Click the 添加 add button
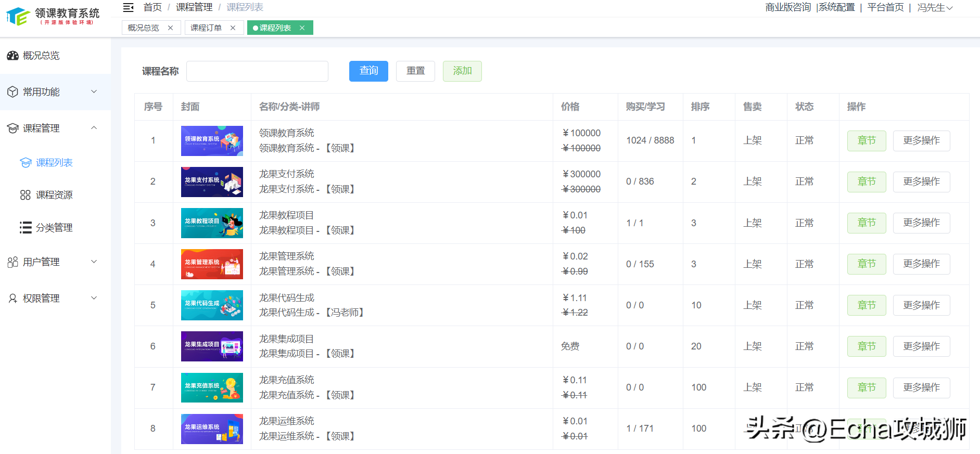 point(462,71)
